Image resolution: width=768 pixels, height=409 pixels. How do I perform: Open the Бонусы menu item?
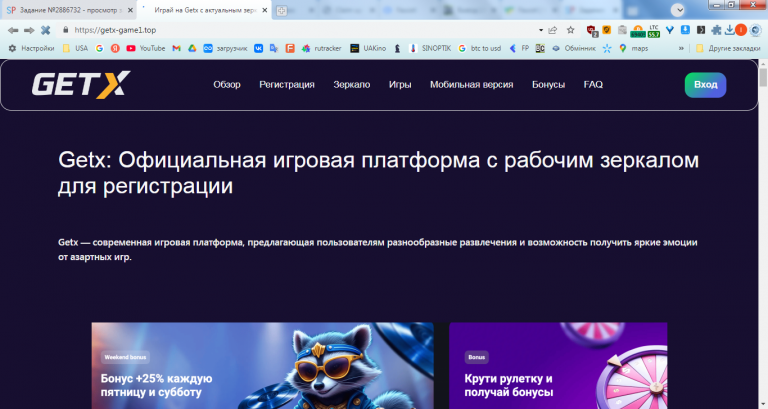click(549, 85)
